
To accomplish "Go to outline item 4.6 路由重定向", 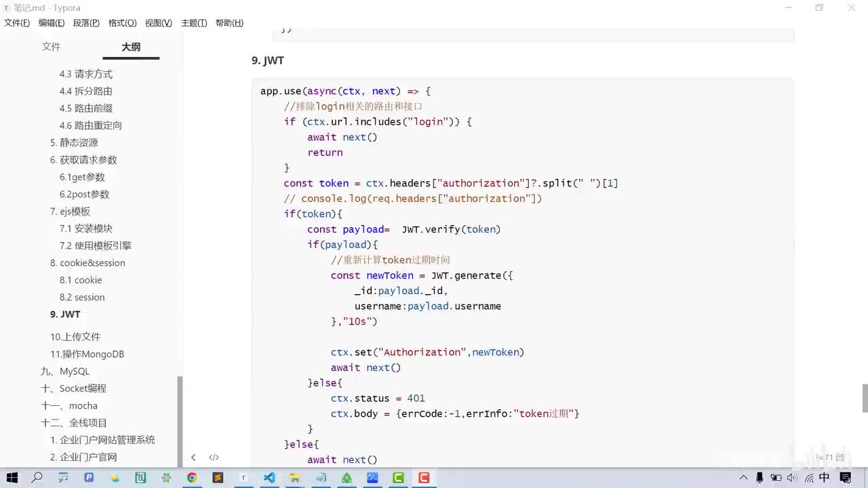I will coord(91,125).
